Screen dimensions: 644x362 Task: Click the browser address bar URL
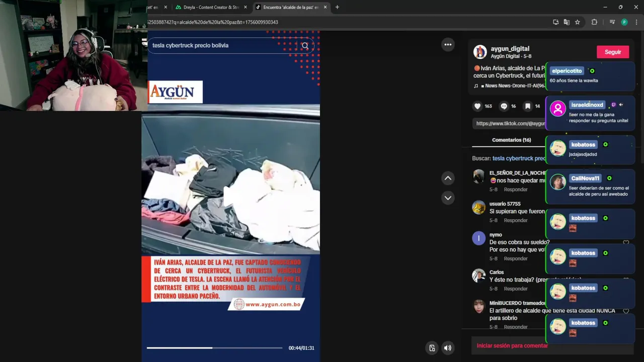(x=213, y=22)
